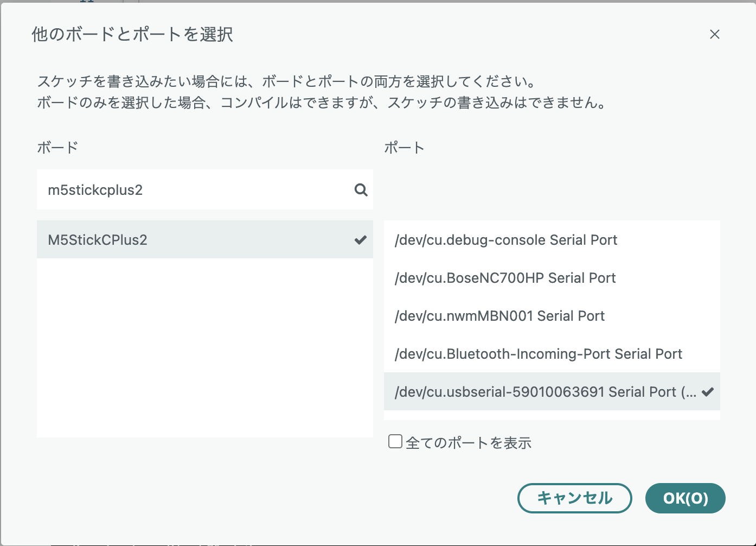The width and height of the screenshot is (756, 546).
Task: Select /dev/cu.Bluetooth-Incoming-Port Serial Port
Action: pos(552,353)
